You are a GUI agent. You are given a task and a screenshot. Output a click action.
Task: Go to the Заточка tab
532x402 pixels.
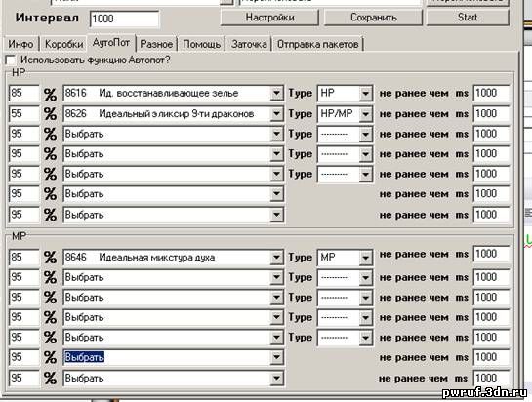(x=249, y=44)
